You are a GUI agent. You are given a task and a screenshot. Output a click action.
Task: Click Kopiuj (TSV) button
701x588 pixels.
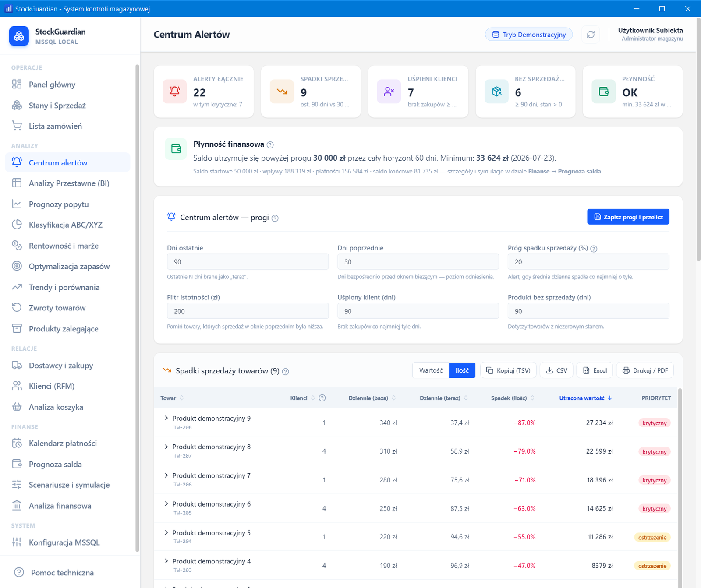point(508,370)
